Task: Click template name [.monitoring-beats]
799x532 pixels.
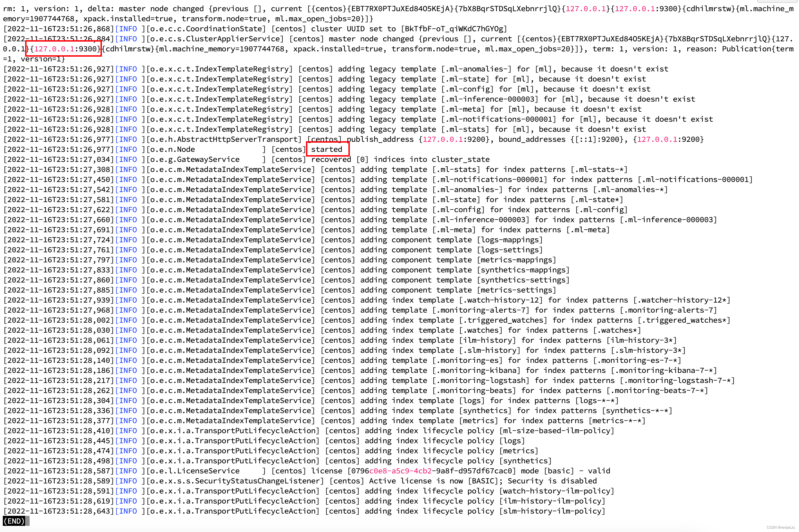Action: click(474, 391)
